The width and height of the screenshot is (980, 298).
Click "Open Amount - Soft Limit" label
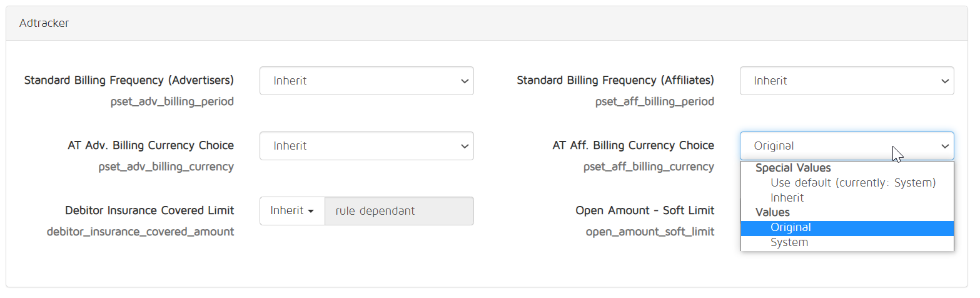(645, 211)
